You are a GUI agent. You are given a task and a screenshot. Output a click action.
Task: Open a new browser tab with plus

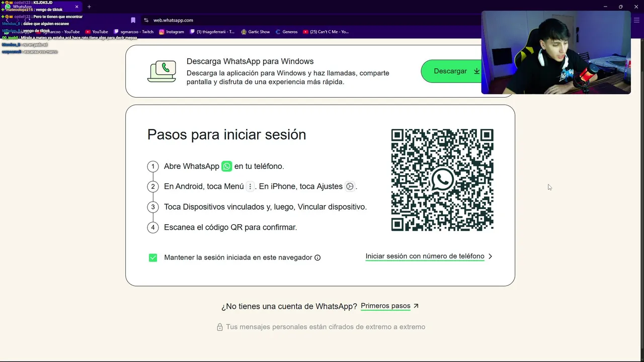pyautogui.click(x=89, y=7)
